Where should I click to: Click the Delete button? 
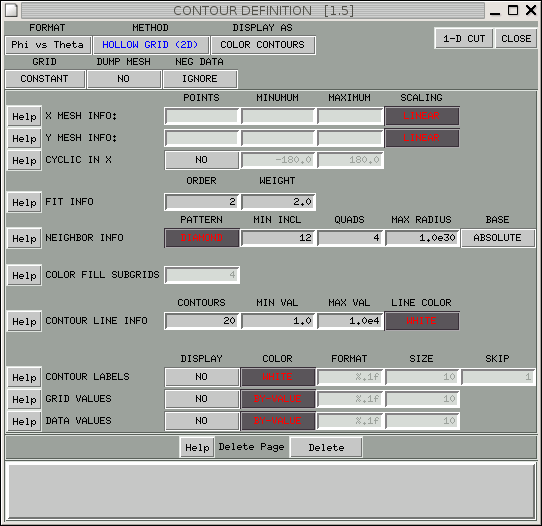pyautogui.click(x=326, y=448)
